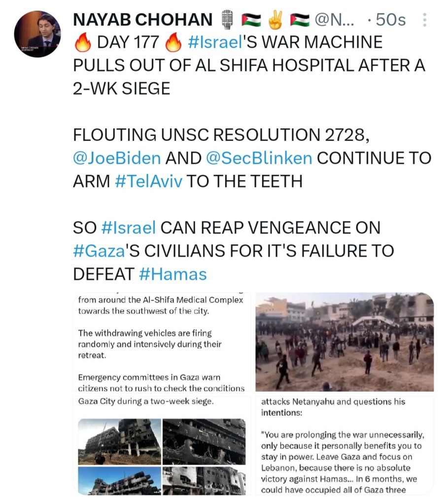The height and width of the screenshot is (504, 448).
Task: Open the #Israel hashtag after DAY 177
Action: pos(214,43)
